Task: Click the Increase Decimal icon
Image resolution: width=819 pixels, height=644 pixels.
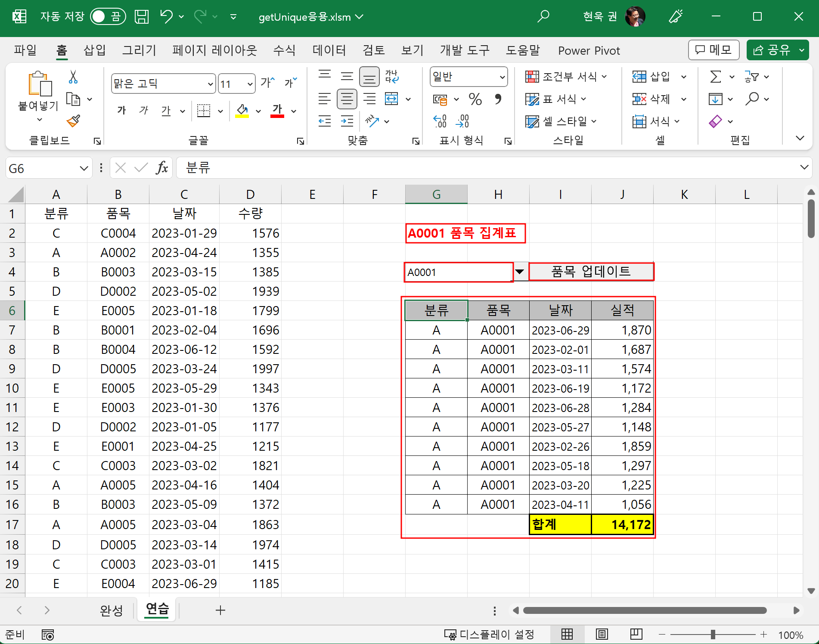Action: pos(440,121)
